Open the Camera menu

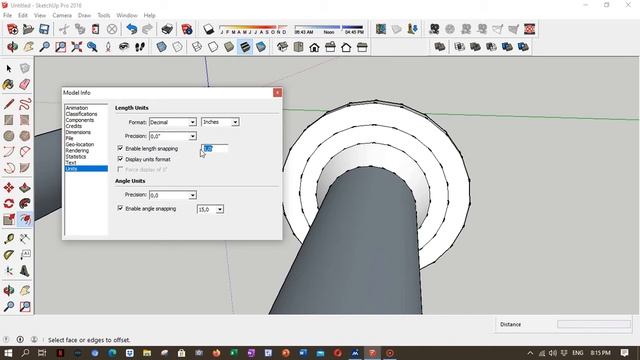click(62, 15)
